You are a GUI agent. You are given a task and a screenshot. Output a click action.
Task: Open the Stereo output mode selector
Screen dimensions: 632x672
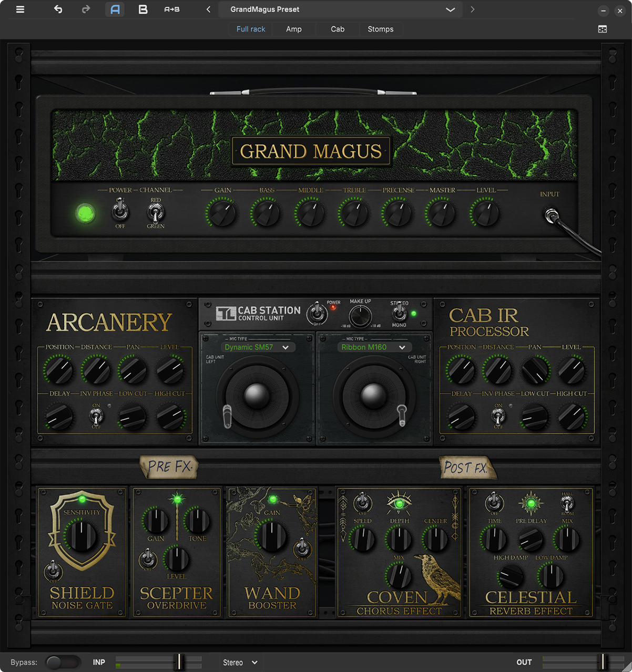pyautogui.click(x=239, y=662)
